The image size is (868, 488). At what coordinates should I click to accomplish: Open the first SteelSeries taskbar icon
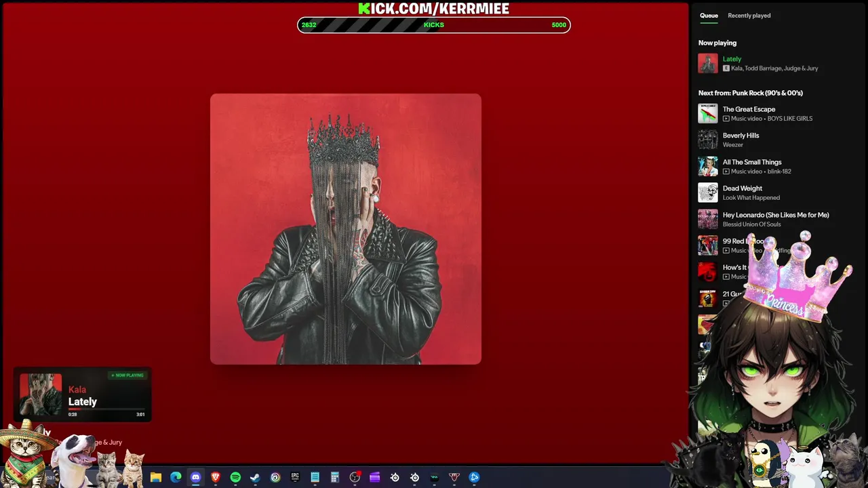[395, 477]
